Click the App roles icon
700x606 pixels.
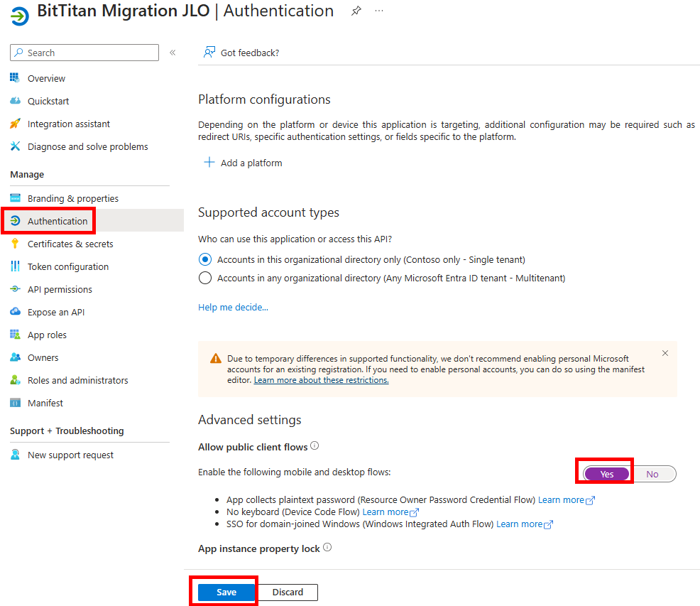coord(15,335)
